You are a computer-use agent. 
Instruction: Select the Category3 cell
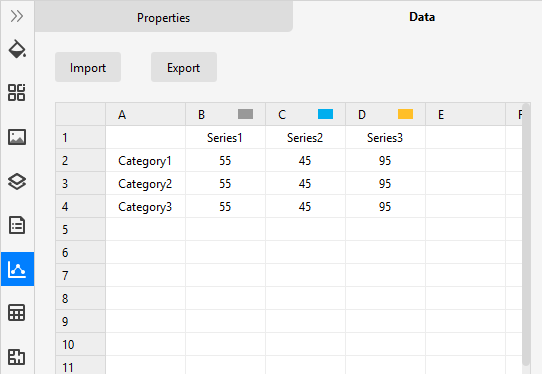tap(146, 206)
